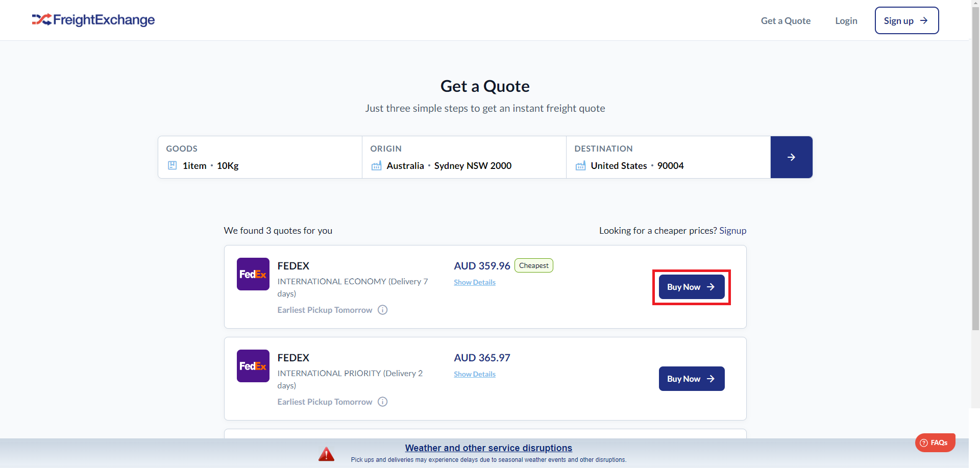Screen dimensions: 980x468
Task: Open Weather and other service disruptions link
Action: point(488,448)
